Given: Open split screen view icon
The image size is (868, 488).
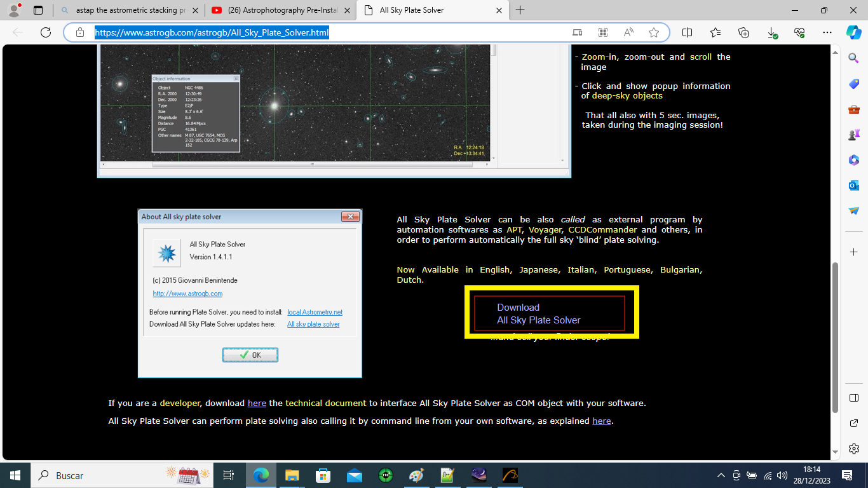Looking at the screenshot, I should tap(687, 32).
